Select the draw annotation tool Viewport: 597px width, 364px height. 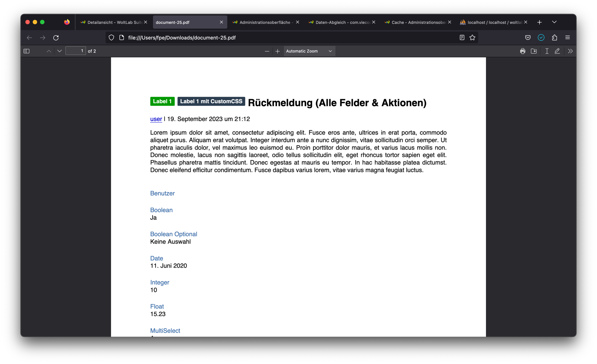(557, 51)
